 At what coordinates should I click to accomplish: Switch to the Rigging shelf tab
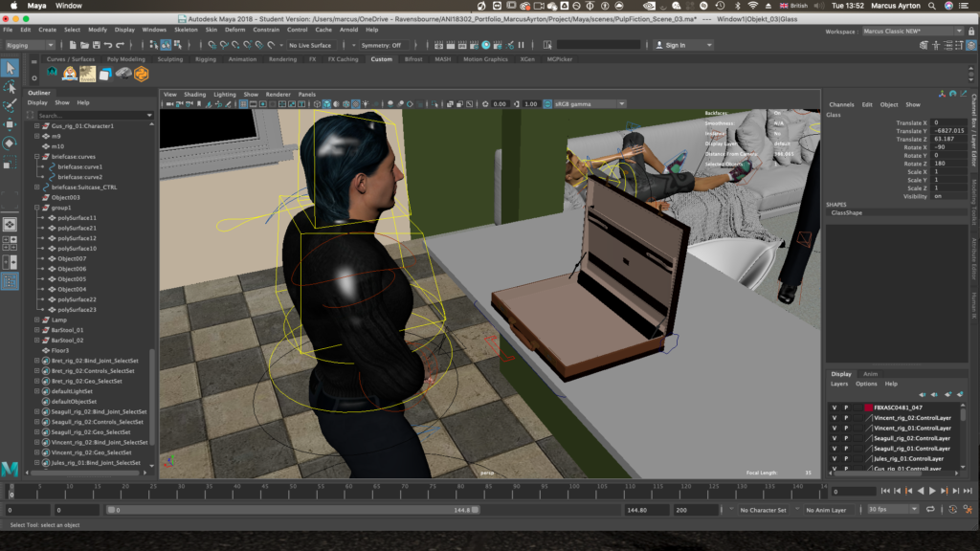(x=205, y=59)
